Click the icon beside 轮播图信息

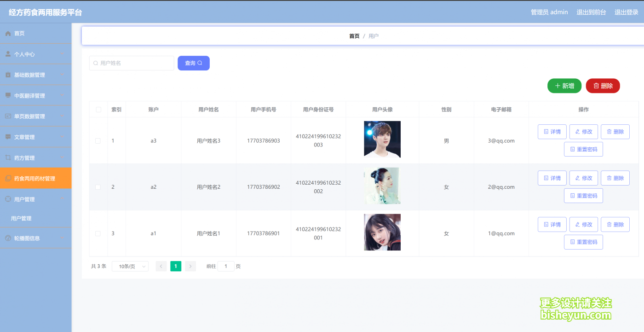coord(8,238)
